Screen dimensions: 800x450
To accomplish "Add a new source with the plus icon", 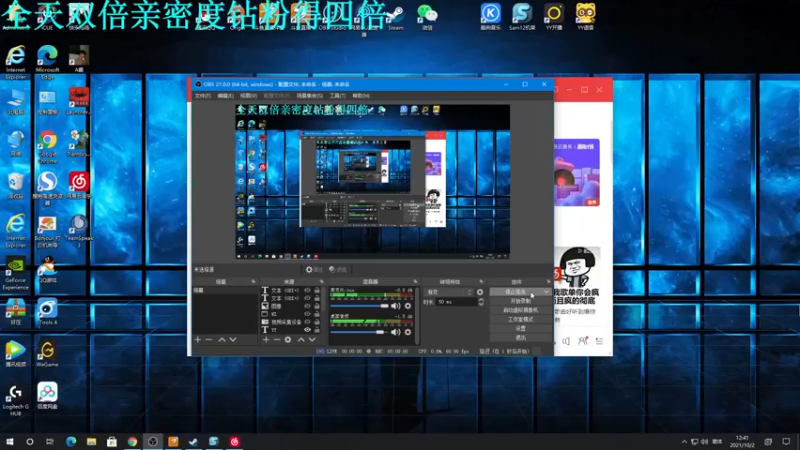I will 266,340.
